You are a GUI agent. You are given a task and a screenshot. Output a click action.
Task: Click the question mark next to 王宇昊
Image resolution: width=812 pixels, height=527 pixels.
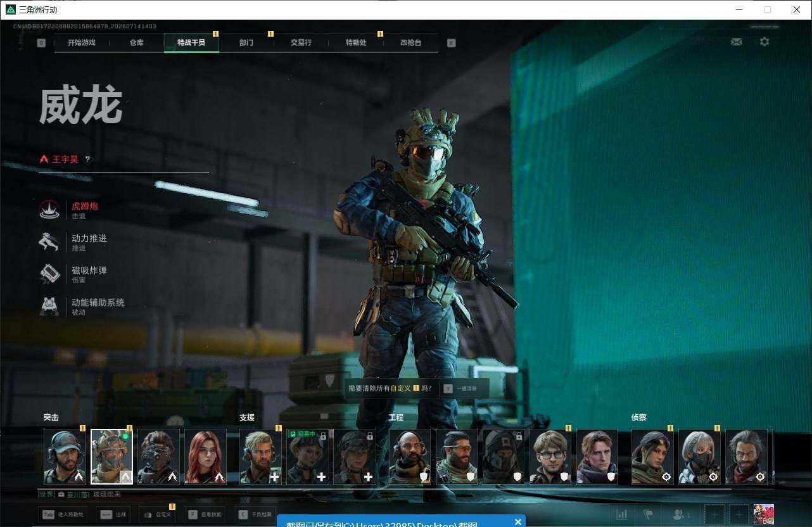(88, 160)
